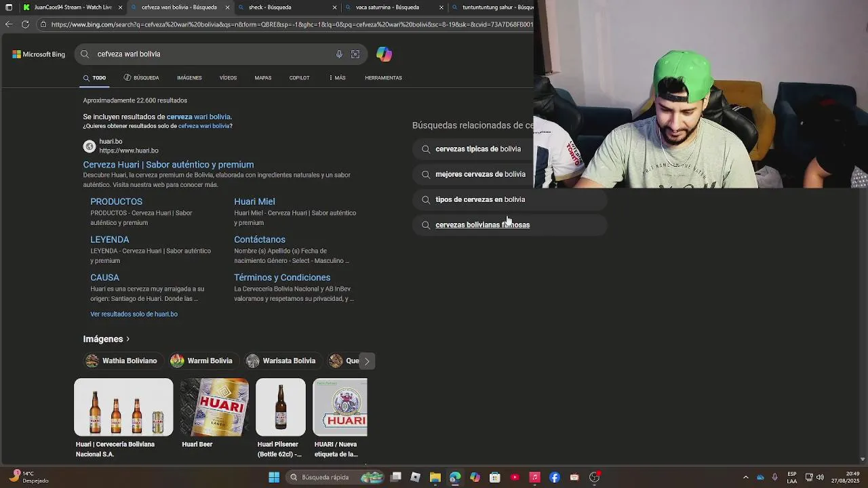Expand the Imágenes section chevron
868x488 pixels.
127,339
